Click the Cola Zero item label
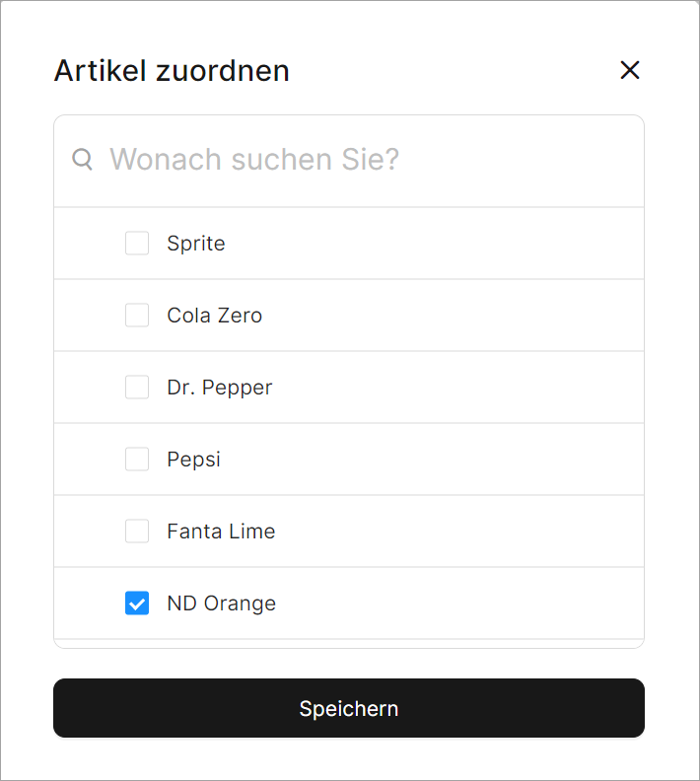 tap(215, 316)
